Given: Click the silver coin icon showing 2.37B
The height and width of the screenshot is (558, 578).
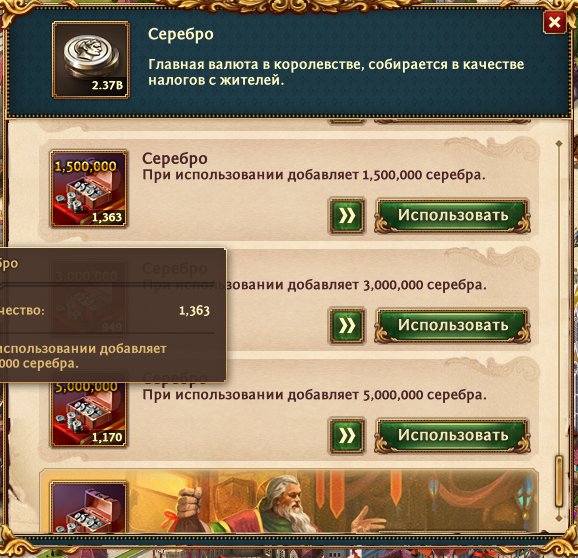Looking at the screenshot, I should tap(91, 60).
